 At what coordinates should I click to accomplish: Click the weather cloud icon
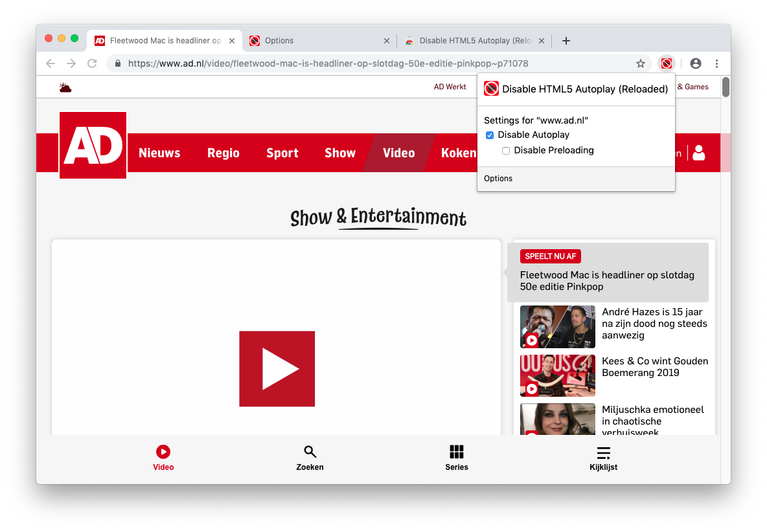point(65,87)
